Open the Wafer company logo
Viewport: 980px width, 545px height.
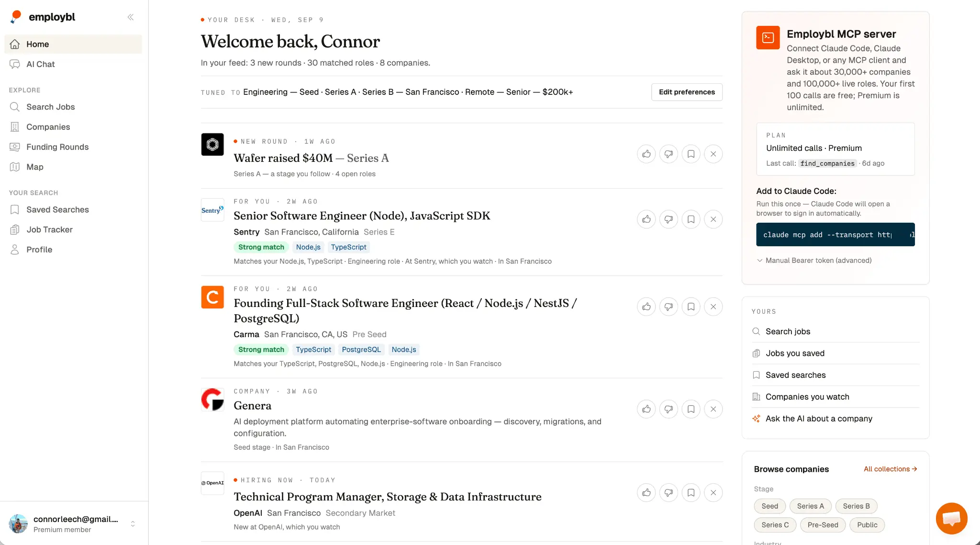click(212, 145)
